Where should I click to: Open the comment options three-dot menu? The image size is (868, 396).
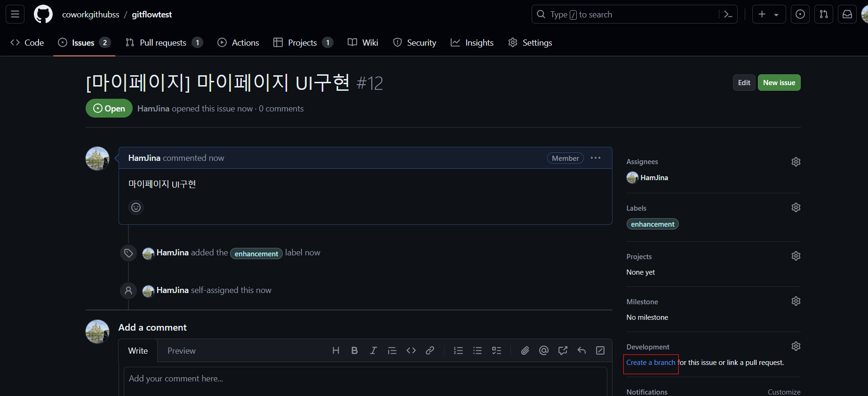pos(596,158)
